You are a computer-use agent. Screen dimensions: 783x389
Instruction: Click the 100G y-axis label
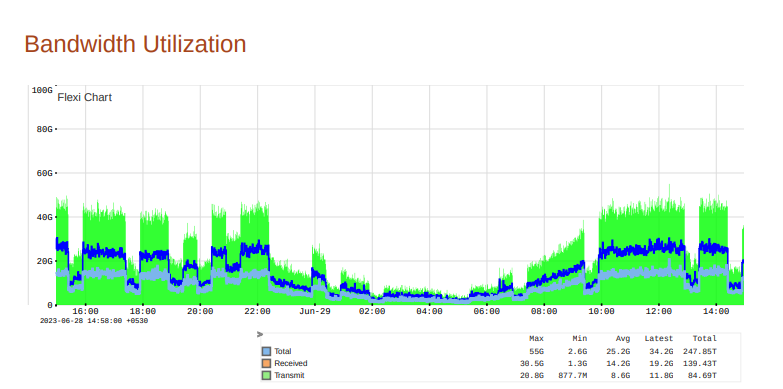[42, 90]
